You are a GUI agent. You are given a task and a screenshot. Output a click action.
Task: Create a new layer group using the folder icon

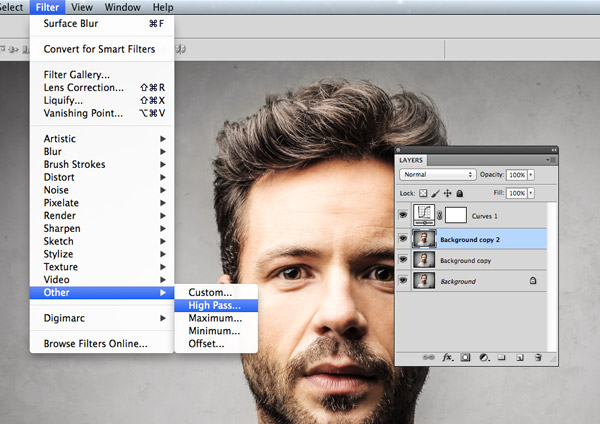(x=501, y=356)
